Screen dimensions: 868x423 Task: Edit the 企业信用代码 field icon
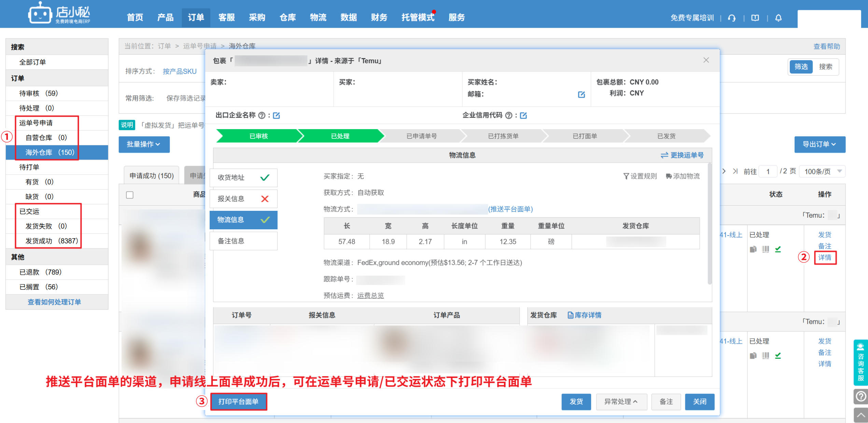tap(523, 115)
